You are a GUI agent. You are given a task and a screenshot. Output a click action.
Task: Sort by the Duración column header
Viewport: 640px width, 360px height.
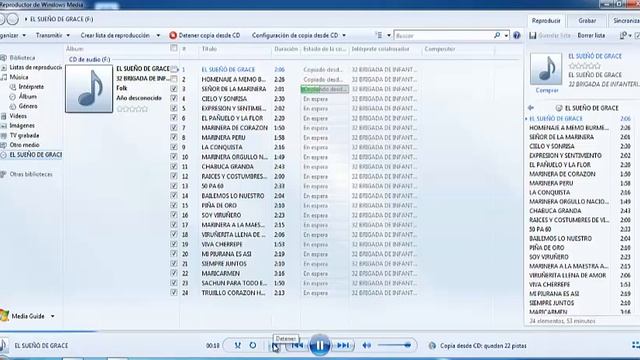pos(286,49)
